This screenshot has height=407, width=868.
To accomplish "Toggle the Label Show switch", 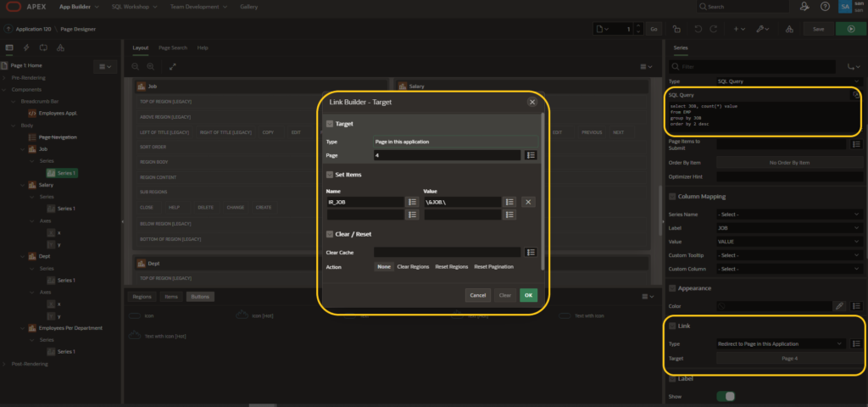I will tap(725, 395).
